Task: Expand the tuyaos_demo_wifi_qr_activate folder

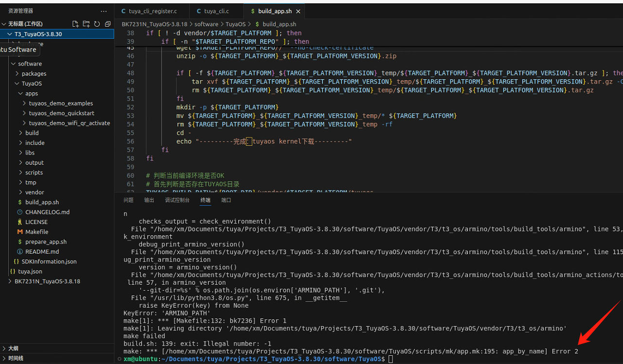Action: (x=57, y=123)
